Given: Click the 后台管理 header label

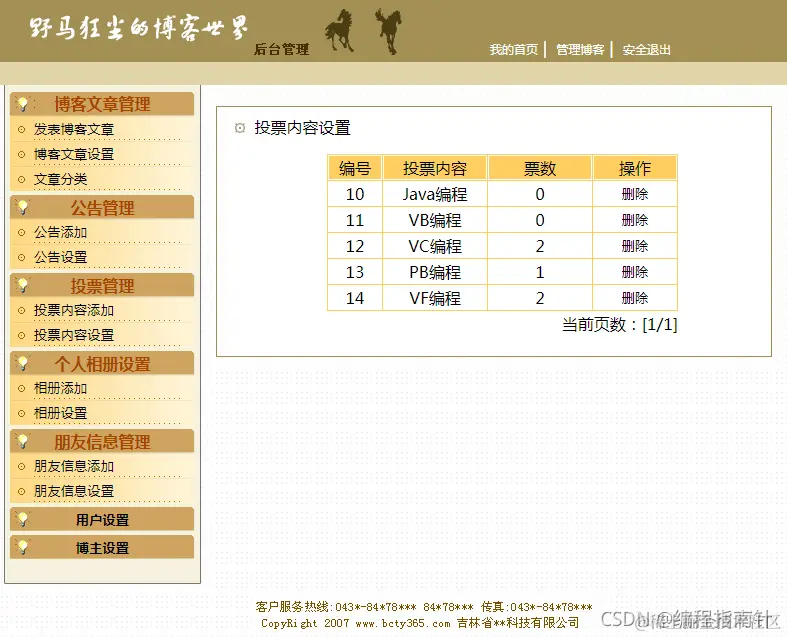Looking at the screenshot, I should tap(281, 49).
